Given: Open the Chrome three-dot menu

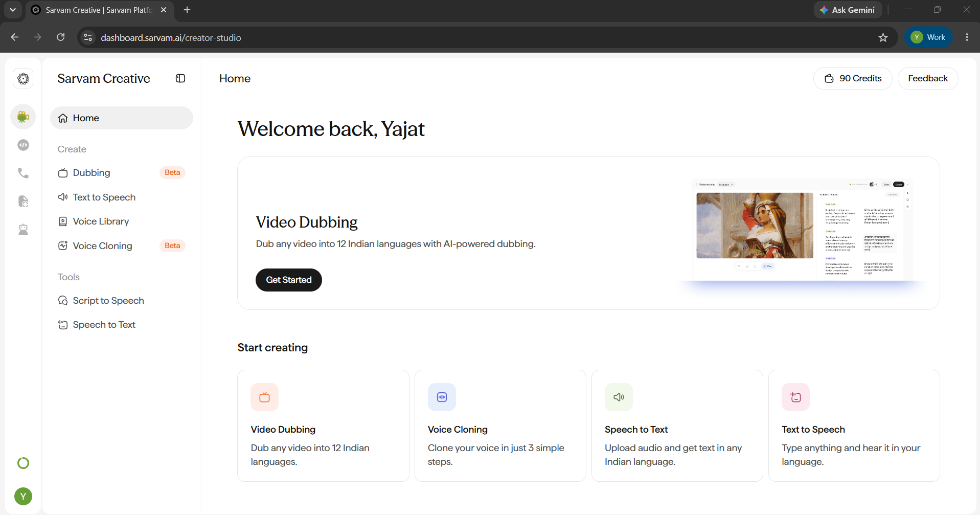Looking at the screenshot, I should 967,37.
